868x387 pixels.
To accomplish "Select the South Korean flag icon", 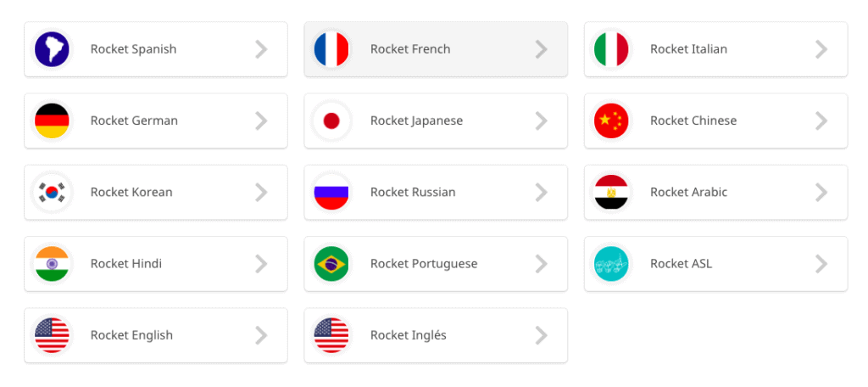I will pyautogui.click(x=52, y=193).
